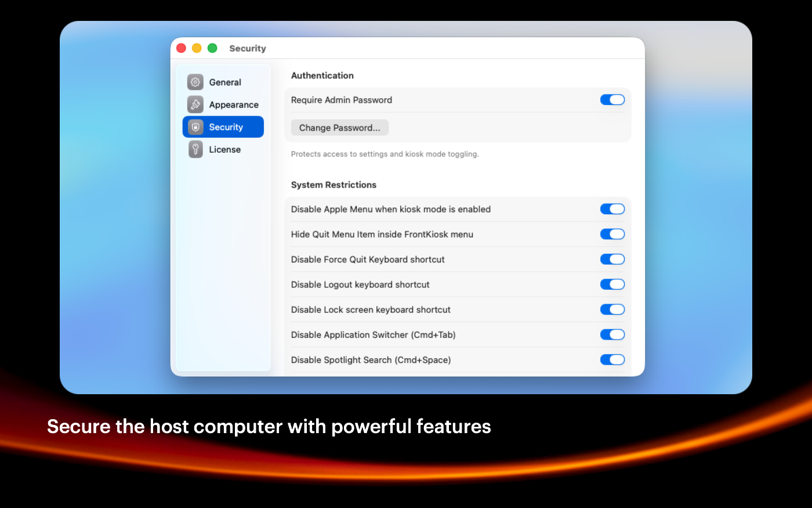Click the General gear icon in sidebar
Viewport: 812px width, 508px height.
coord(195,82)
